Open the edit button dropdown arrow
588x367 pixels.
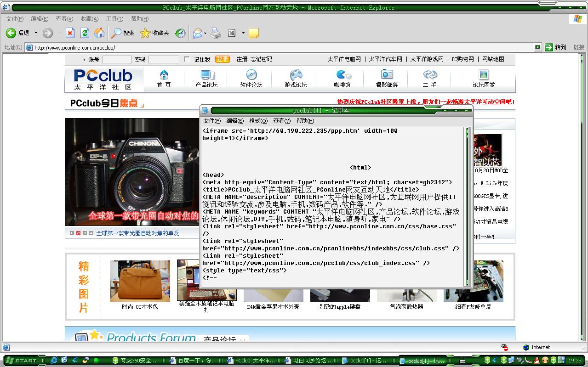(x=243, y=33)
